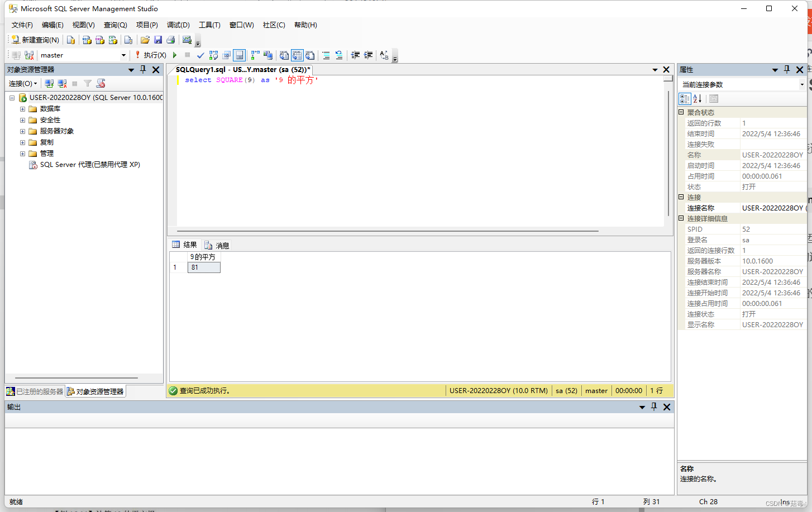Image resolution: width=812 pixels, height=512 pixels.
Task: Display the Estimated Execution Plan
Action: (213, 55)
